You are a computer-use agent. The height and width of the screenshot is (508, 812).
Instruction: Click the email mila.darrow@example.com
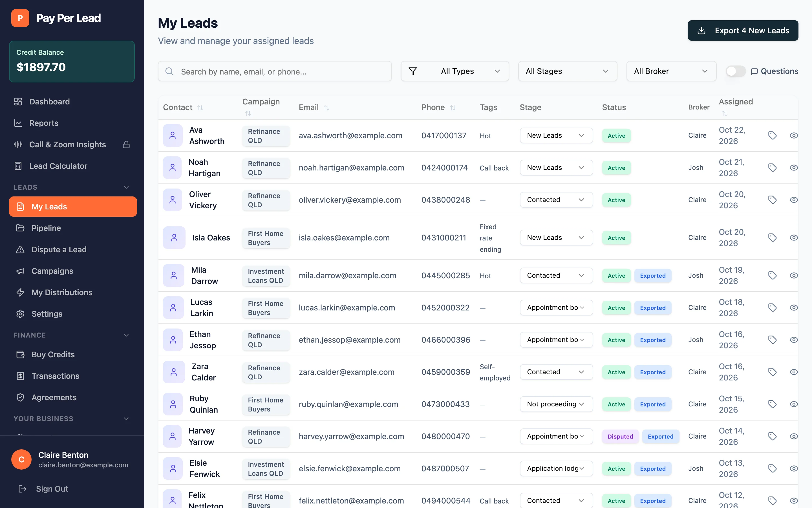347,275
